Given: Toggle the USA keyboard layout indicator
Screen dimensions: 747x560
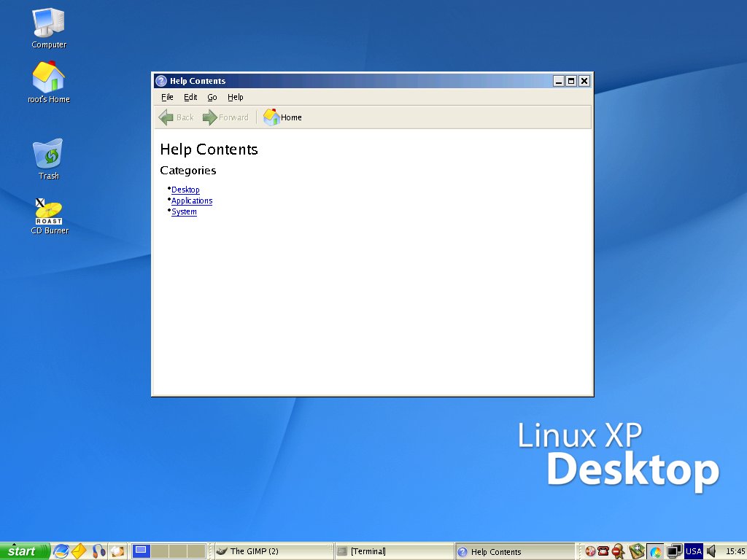Looking at the screenshot, I should click(x=693, y=551).
